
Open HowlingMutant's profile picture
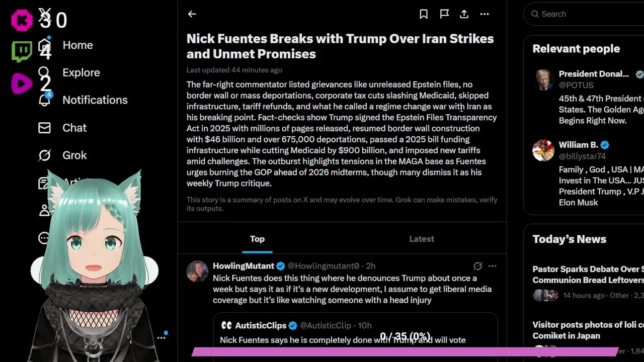pyautogui.click(x=197, y=271)
